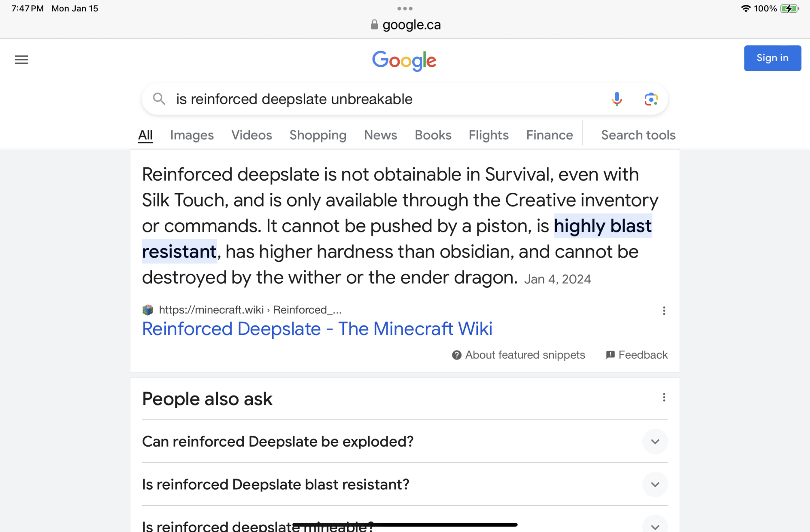Open Google Lens camera search icon

click(651, 99)
